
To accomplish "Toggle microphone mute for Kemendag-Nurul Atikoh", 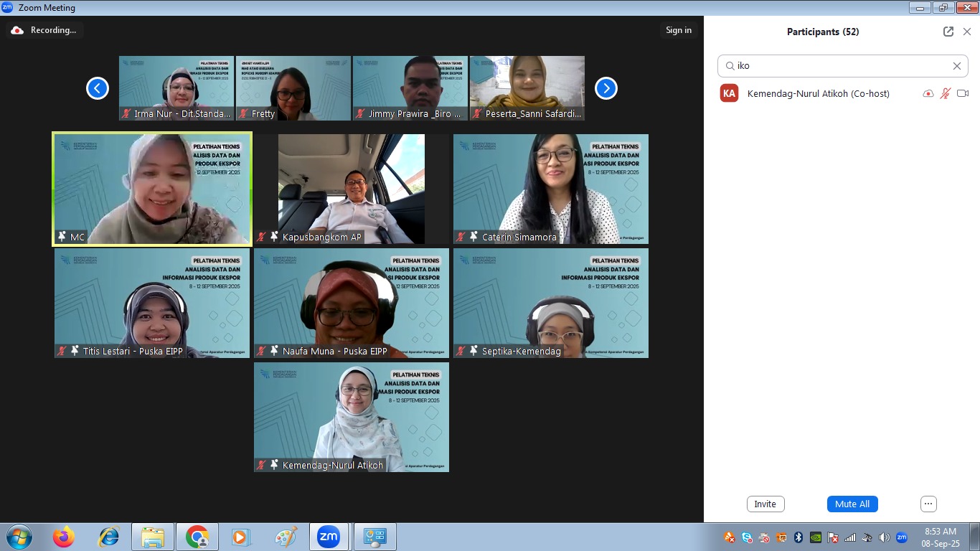I will (946, 93).
